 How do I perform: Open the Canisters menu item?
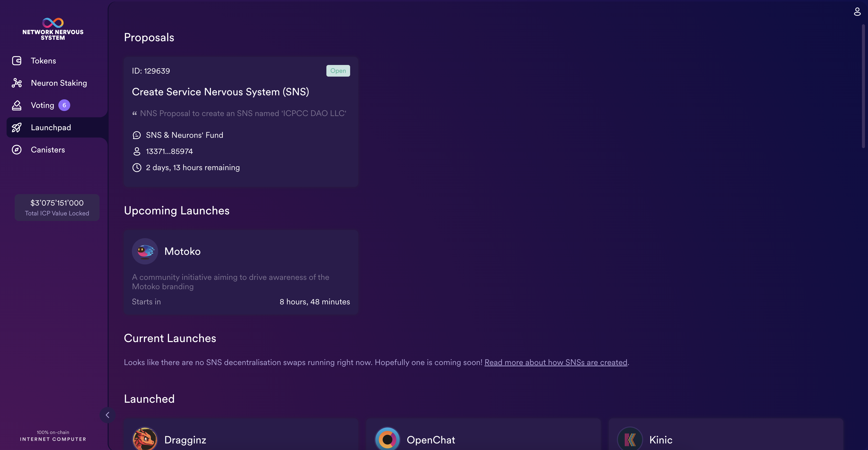pos(48,150)
